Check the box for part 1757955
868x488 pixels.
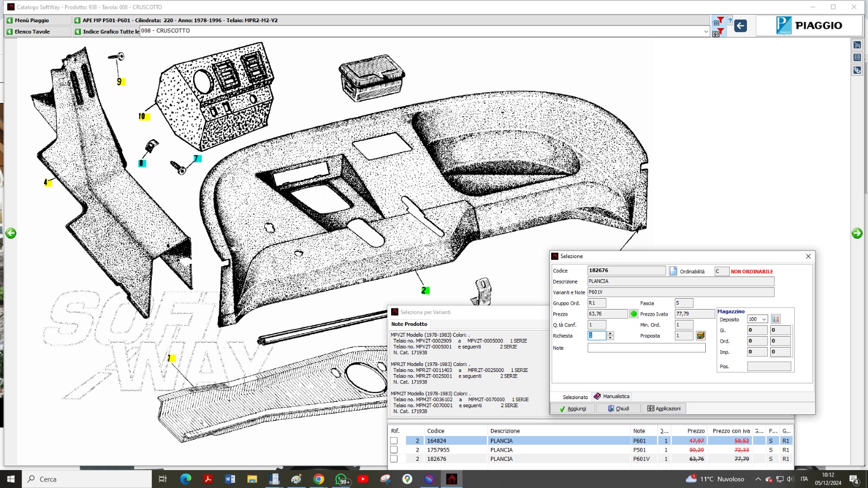[394, 450]
